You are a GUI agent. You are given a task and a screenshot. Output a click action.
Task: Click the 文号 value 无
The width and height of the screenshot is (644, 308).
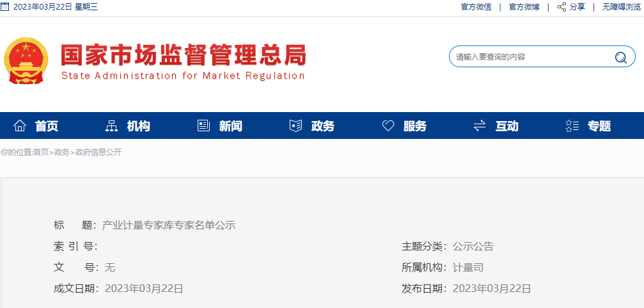pos(110,268)
